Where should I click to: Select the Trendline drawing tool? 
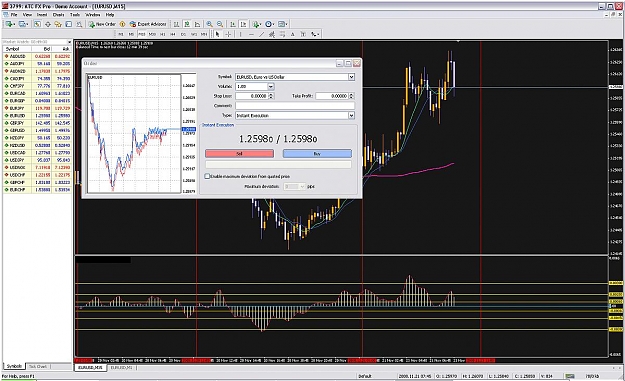(261, 34)
